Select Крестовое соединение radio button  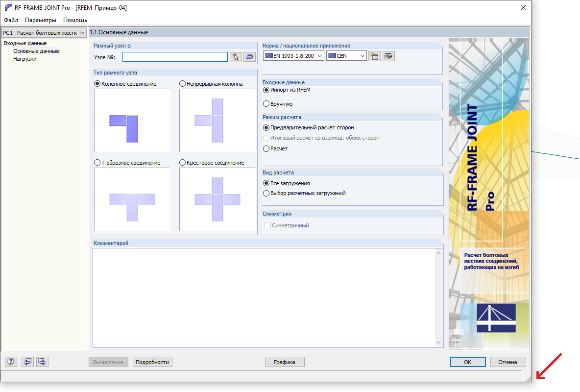tap(182, 163)
